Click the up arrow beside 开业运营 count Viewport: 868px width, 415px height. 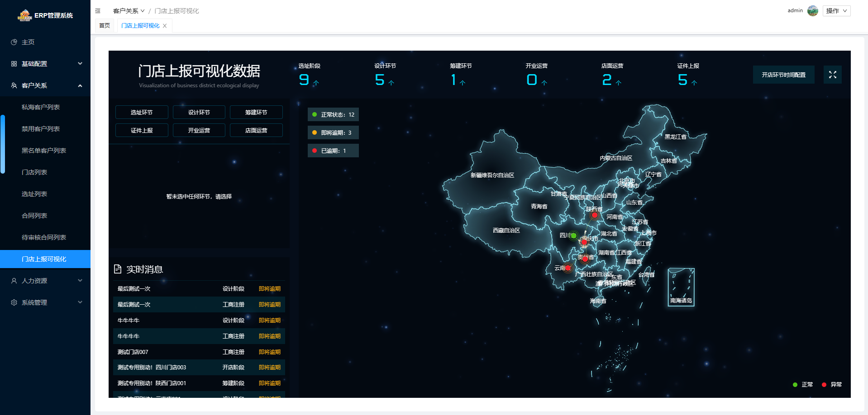tap(544, 83)
